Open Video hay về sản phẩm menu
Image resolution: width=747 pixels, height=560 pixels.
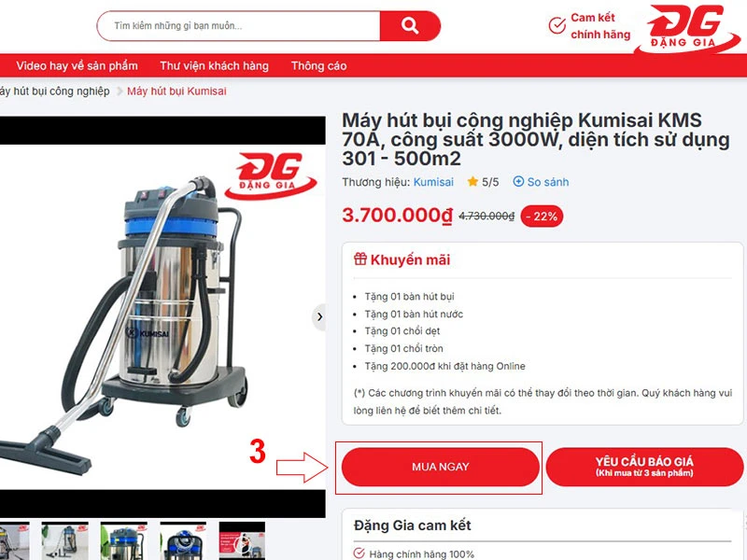click(x=77, y=65)
